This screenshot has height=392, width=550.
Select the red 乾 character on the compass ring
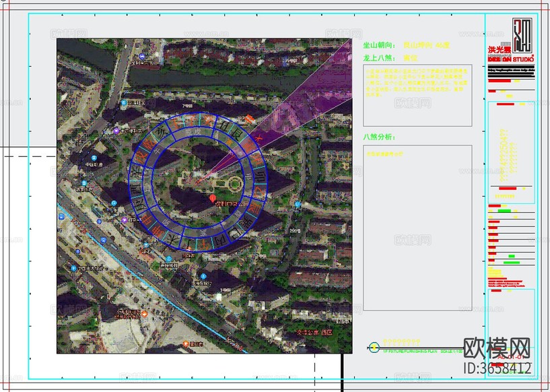tap(149, 145)
